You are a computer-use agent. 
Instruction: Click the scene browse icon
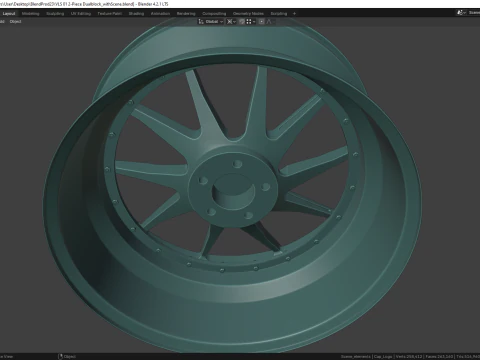tap(461, 13)
